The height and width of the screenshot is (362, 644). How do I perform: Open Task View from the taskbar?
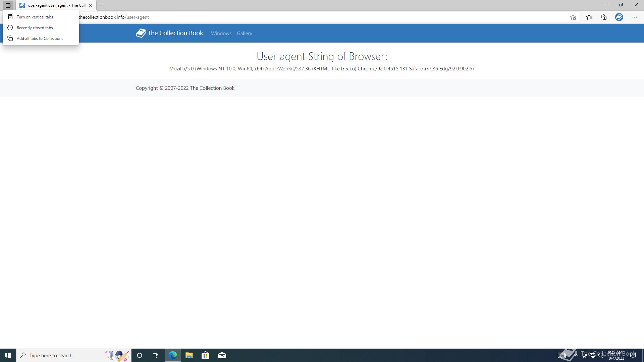point(156,355)
